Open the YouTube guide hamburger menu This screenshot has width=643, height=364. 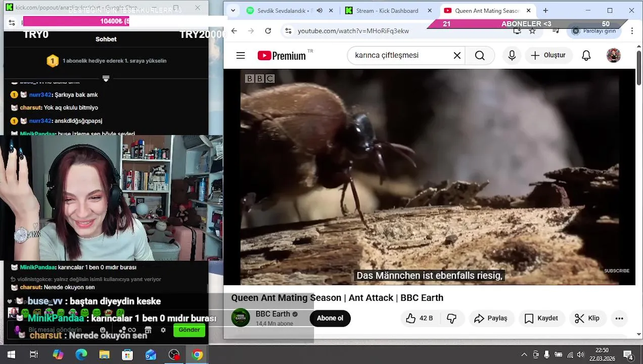[241, 56]
